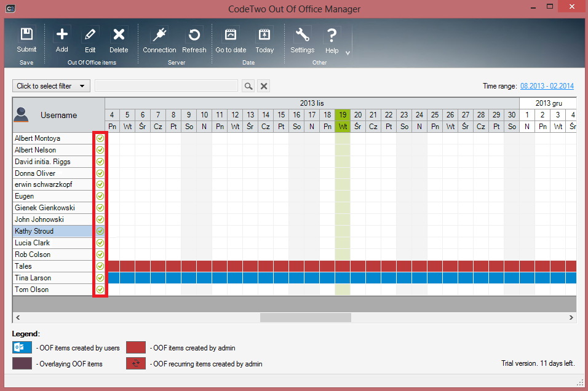
Task: Click the status icon for Donna Oliver
Action: (100, 173)
